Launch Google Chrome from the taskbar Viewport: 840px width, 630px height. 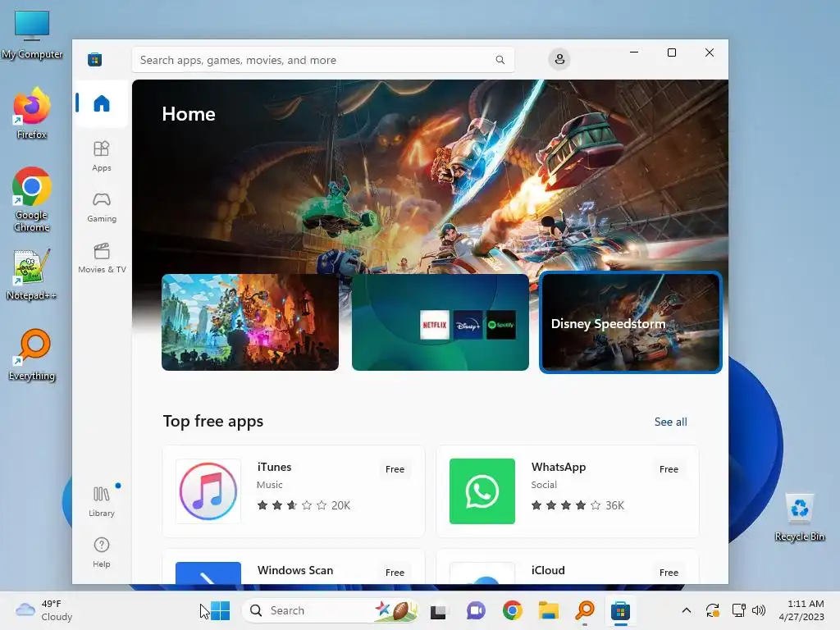tap(512, 610)
